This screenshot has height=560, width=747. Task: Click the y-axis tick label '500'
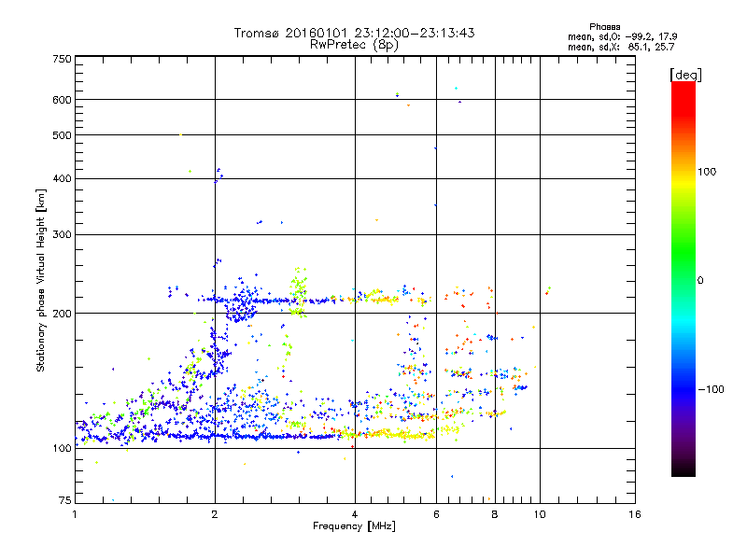62,135
